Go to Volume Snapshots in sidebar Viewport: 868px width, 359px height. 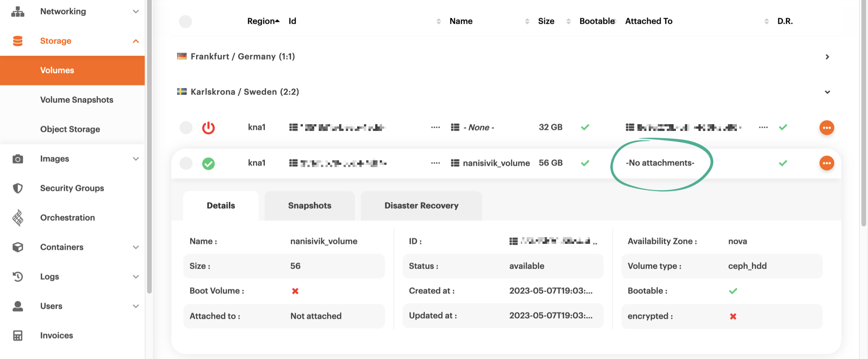(x=77, y=100)
